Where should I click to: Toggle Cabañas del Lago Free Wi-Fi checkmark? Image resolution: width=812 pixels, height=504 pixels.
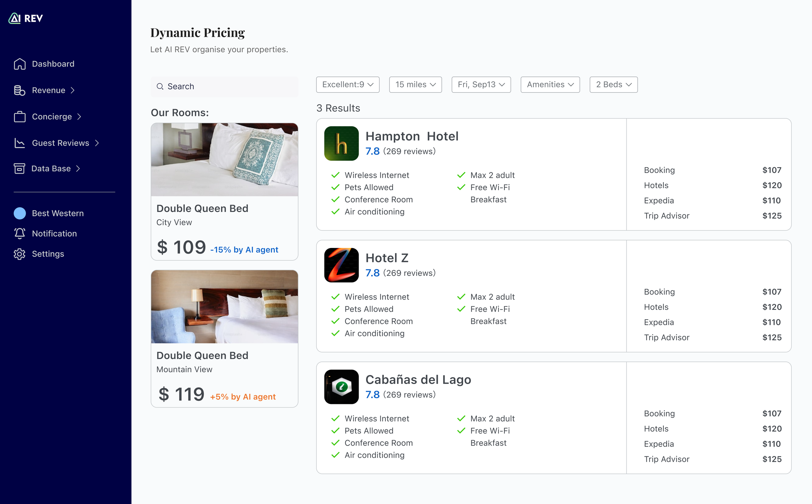[461, 431]
